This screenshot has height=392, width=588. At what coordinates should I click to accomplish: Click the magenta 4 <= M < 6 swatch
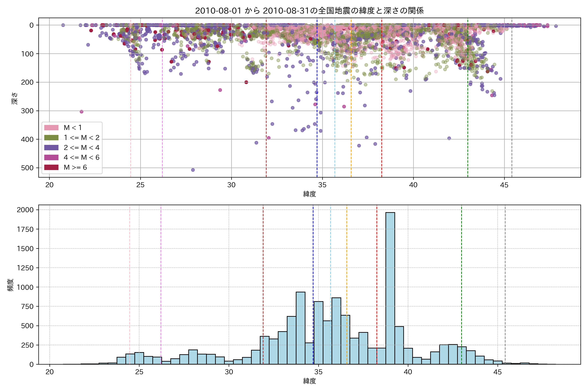pos(51,157)
